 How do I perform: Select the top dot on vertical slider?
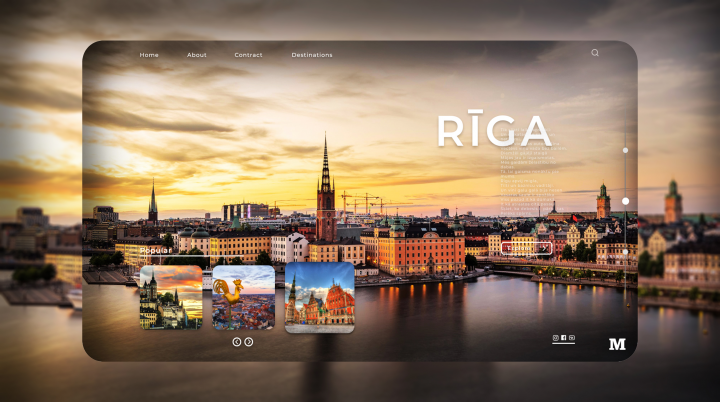pos(625,150)
